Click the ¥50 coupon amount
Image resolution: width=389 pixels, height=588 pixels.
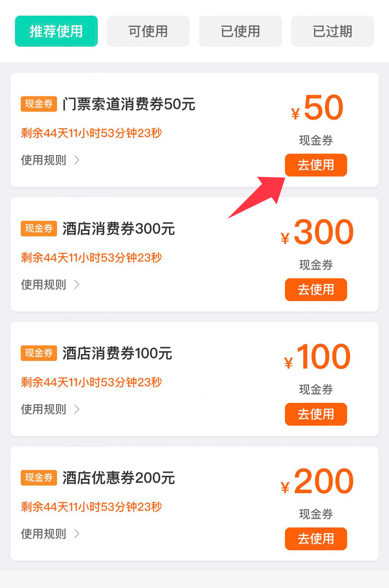point(317,108)
